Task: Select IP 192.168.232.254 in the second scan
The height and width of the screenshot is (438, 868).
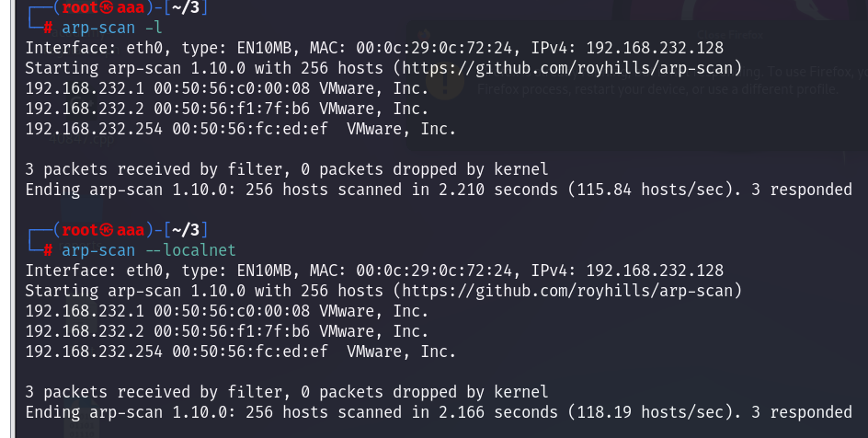Action: [x=94, y=352]
